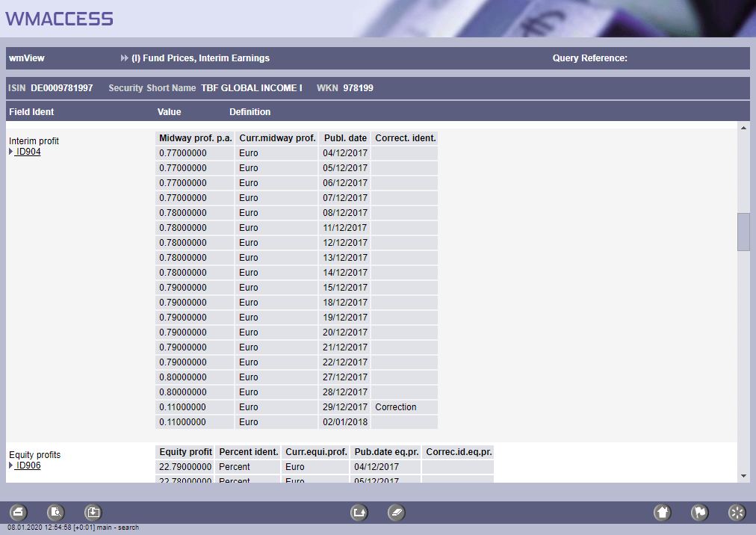Screen dimensions: 756x535
Task: Expand the ID904 field definition triangle
Action: 11,152
